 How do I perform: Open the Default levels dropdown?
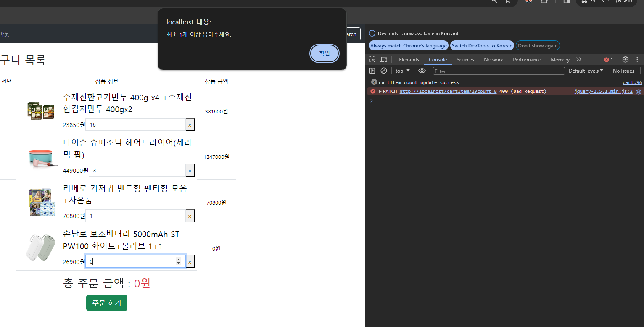[586, 71]
